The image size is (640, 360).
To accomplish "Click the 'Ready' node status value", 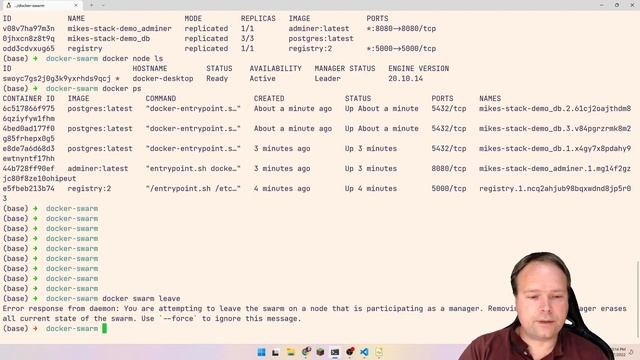I will click(217, 79).
